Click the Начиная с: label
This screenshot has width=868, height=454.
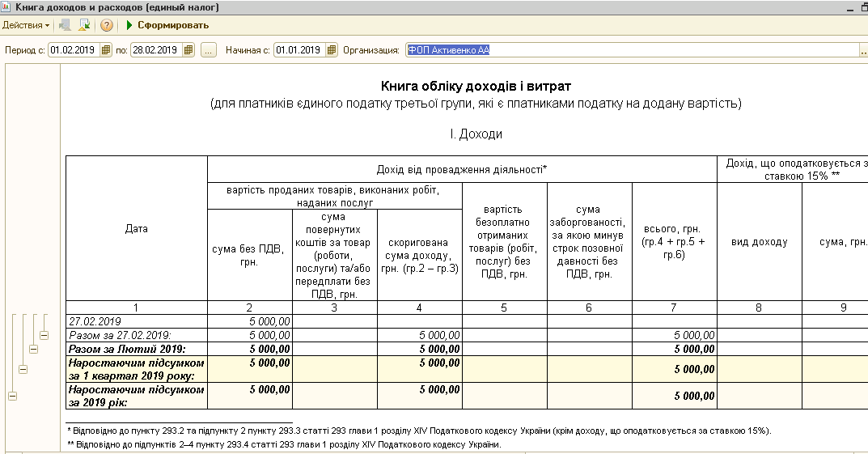pos(248,50)
